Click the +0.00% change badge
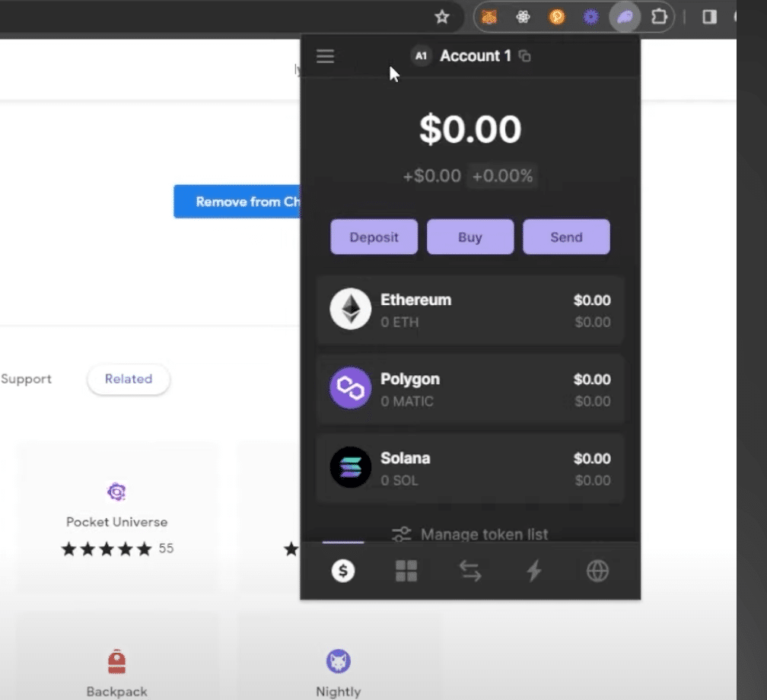 click(x=502, y=176)
